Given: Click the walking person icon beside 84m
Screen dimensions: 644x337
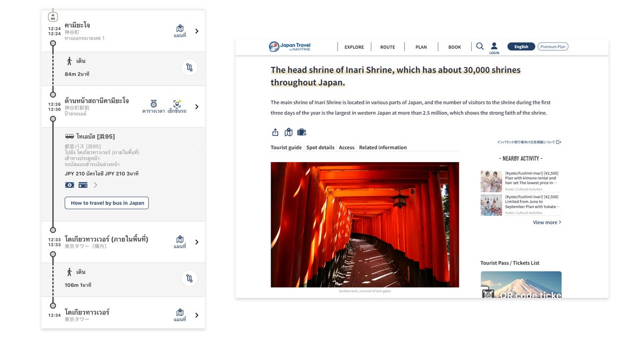Looking at the screenshot, I should pos(69,61).
